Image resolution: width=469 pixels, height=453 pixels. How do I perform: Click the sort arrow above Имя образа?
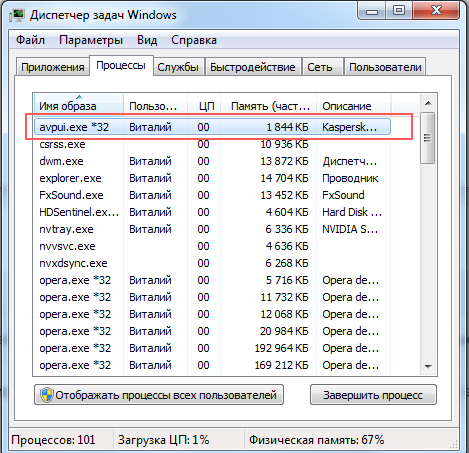79,97
